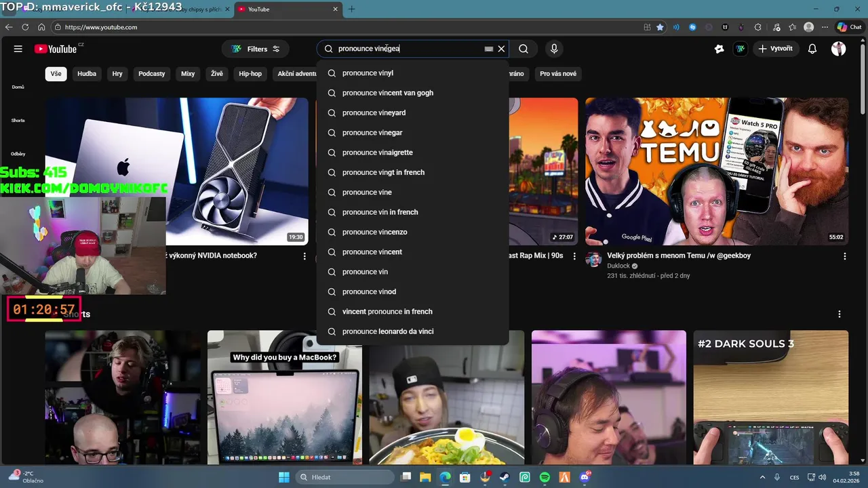Open a new browser tab
This screenshot has height=488, width=868.
(351, 9)
